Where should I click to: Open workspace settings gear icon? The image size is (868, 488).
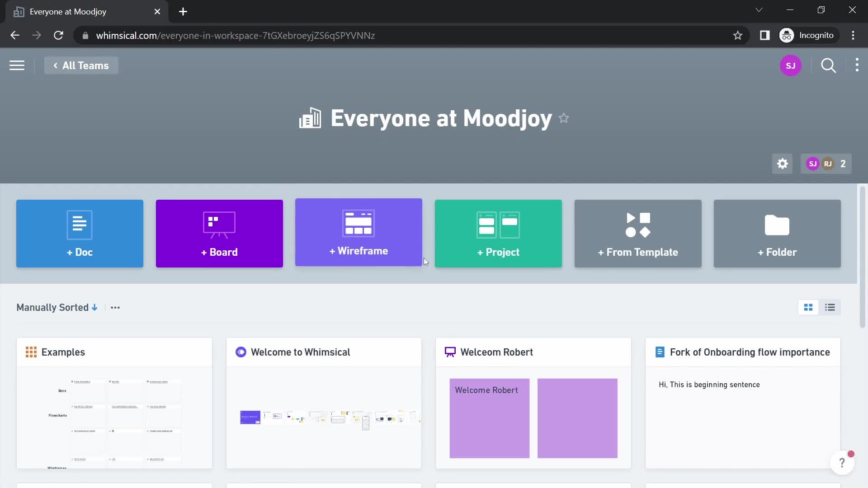782,163
